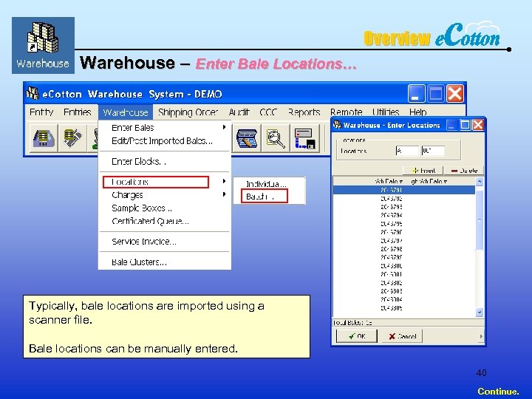Click the Cancel button in Enter Locations
The image size is (532, 399).
pos(402,336)
